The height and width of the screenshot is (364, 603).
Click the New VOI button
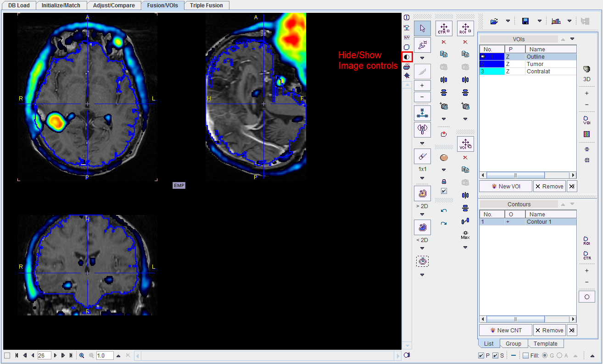506,186
